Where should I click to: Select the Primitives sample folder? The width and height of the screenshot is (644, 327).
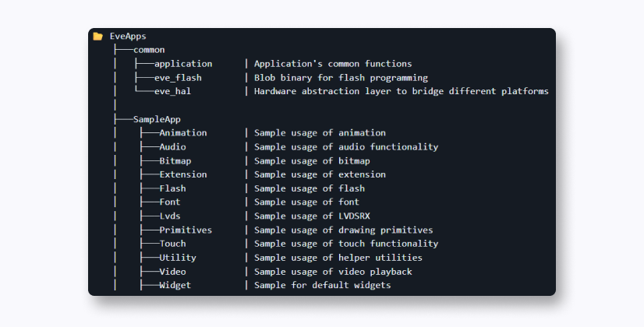[x=186, y=230]
